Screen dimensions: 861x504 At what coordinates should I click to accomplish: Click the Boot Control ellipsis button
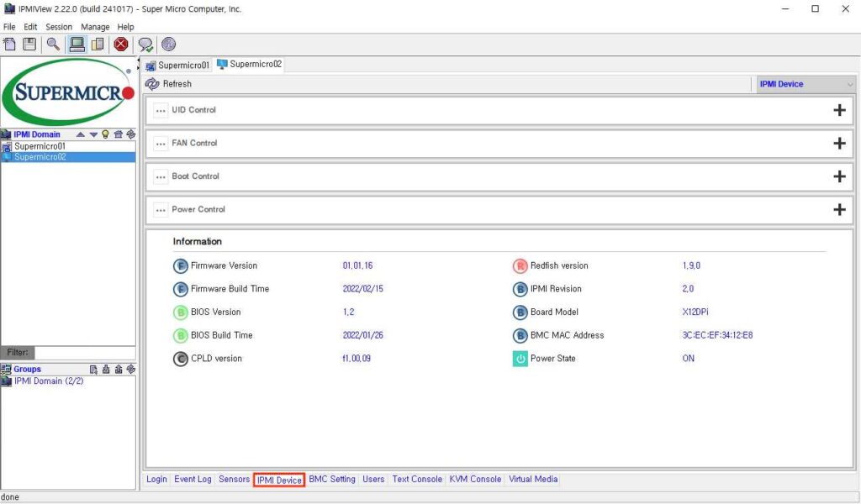coord(161,176)
